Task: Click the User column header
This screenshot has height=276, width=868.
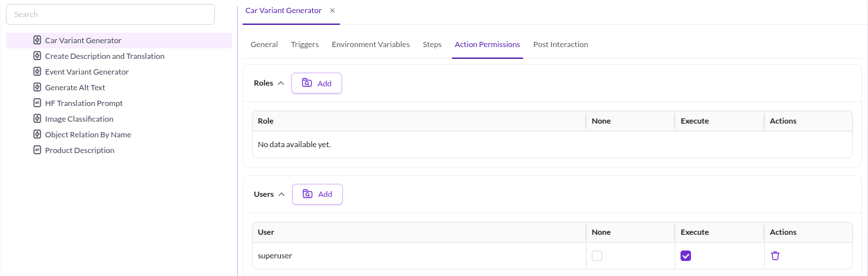Action: 419,232
